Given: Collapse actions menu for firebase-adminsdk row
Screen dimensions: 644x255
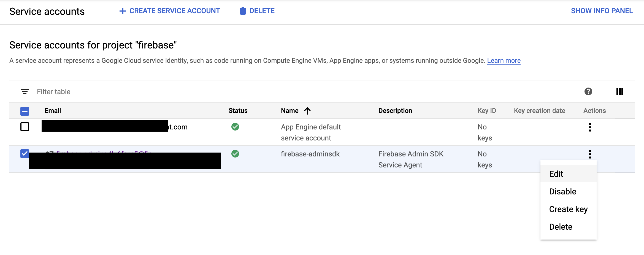Looking at the screenshot, I should point(590,154).
